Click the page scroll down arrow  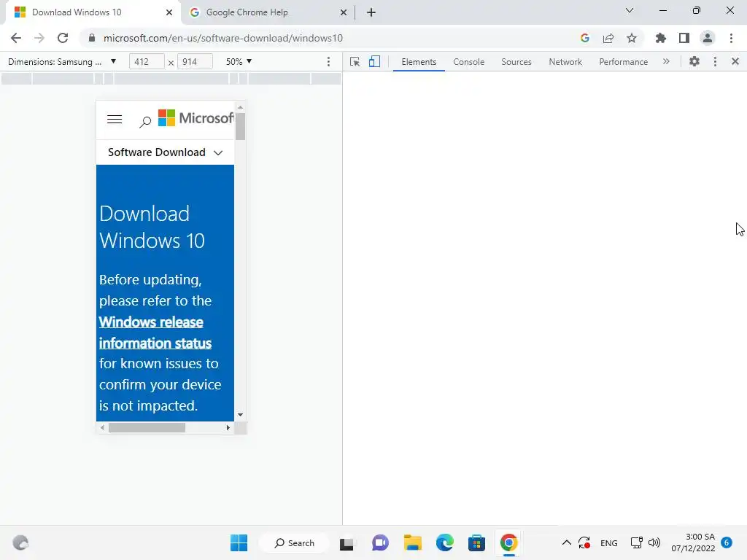tap(240, 415)
